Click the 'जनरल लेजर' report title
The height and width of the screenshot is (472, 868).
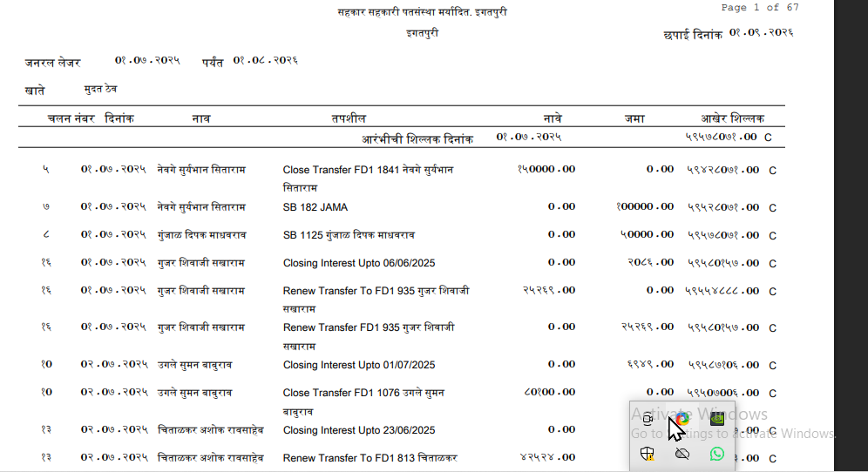pos(52,63)
